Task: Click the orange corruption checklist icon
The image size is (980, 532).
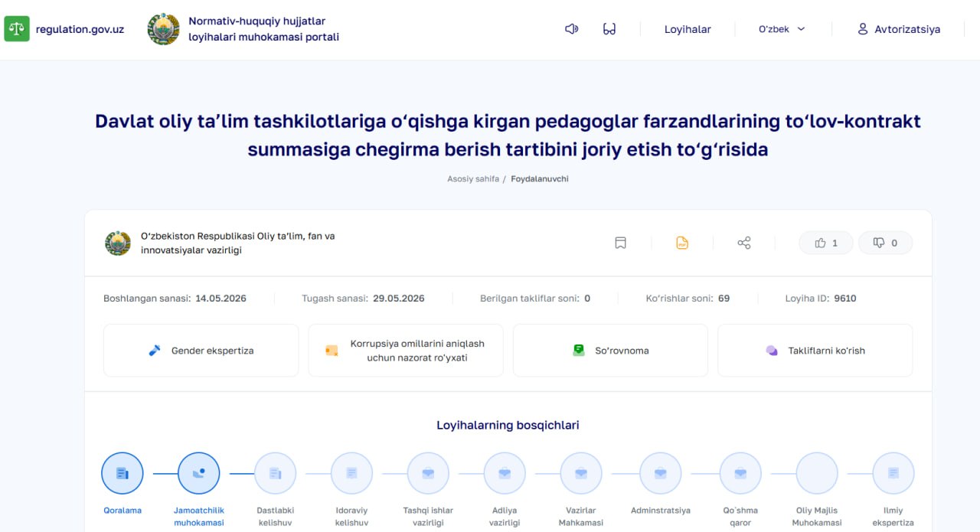Action: click(332, 351)
